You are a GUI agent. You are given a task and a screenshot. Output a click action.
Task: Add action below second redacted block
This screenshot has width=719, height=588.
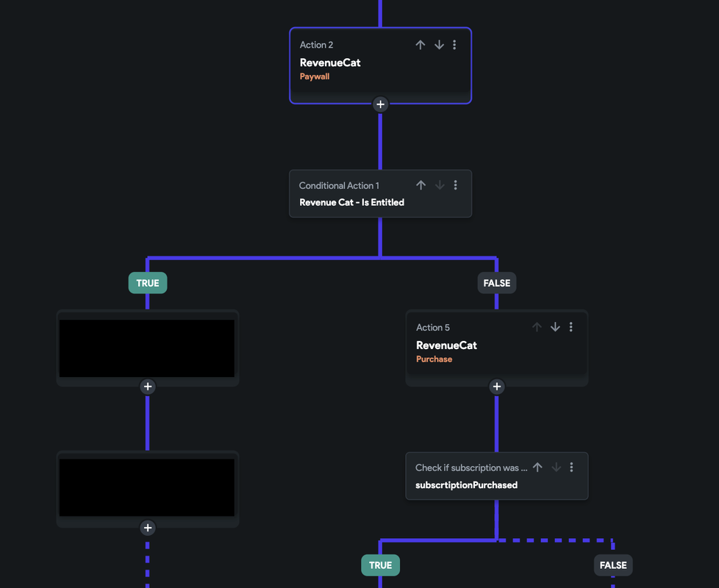tap(148, 528)
